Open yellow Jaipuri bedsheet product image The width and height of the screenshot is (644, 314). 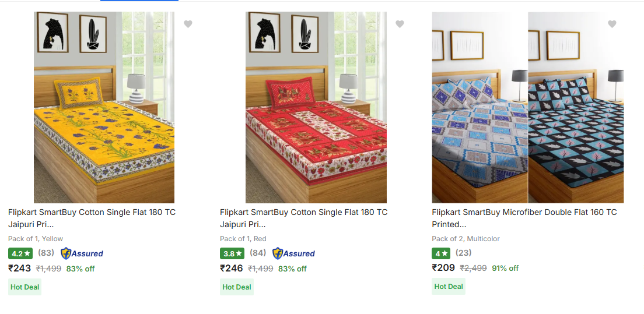104,108
